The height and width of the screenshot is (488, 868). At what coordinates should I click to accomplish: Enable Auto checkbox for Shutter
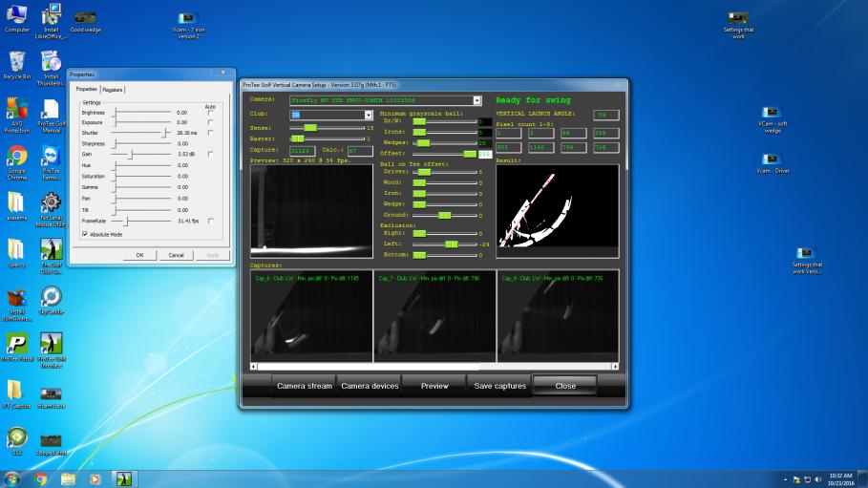(x=210, y=133)
